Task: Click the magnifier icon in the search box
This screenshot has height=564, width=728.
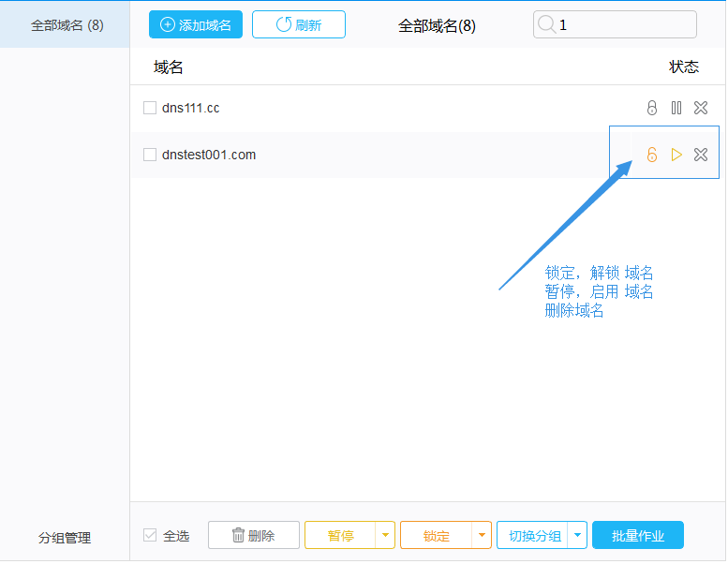Action: pos(546,25)
